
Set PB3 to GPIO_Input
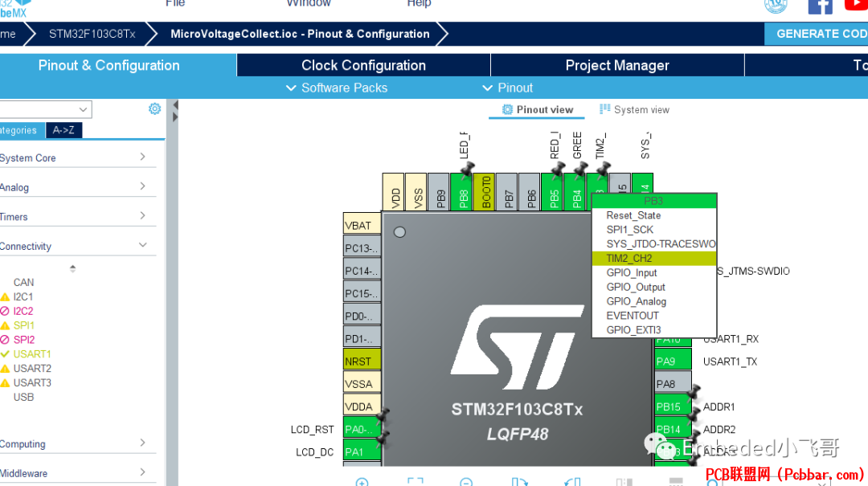tap(653, 273)
